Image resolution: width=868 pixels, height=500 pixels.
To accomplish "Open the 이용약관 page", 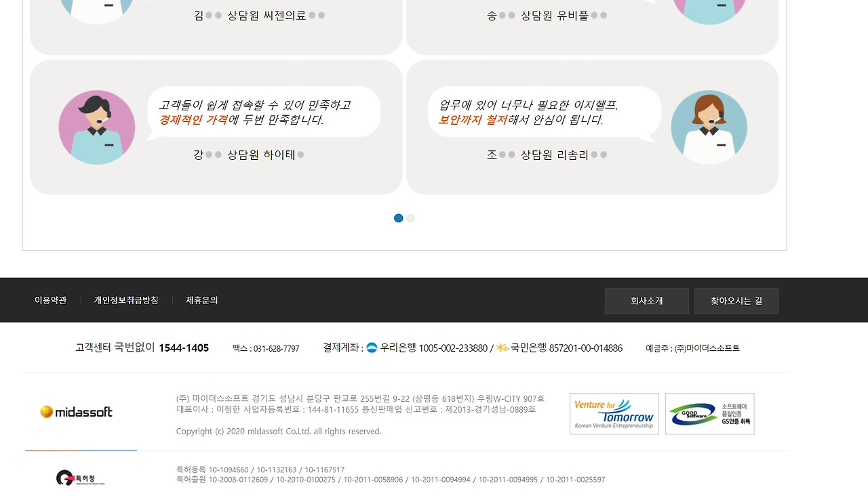I will pos(50,300).
